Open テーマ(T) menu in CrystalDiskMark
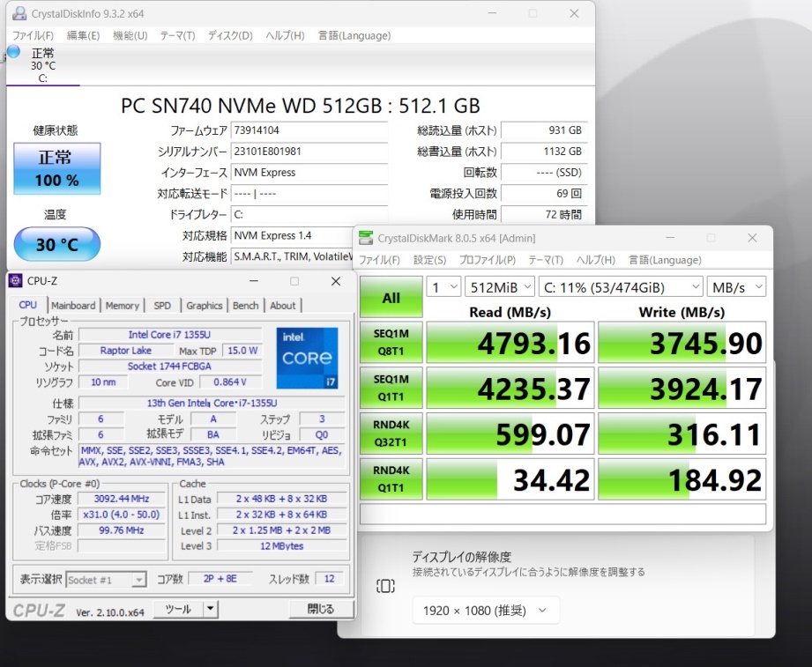The height and width of the screenshot is (667, 812). (546, 260)
